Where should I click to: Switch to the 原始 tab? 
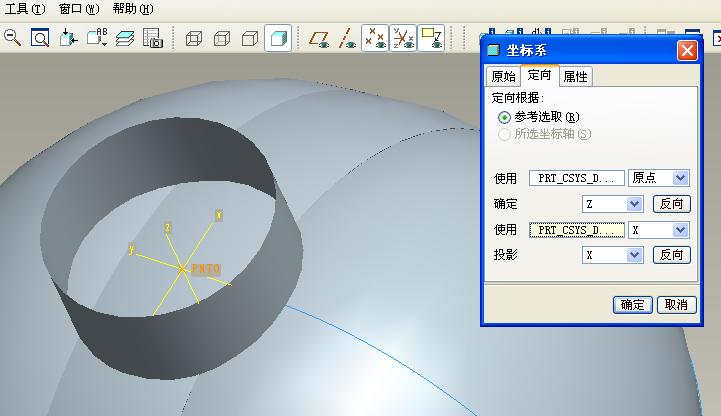[504, 76]
